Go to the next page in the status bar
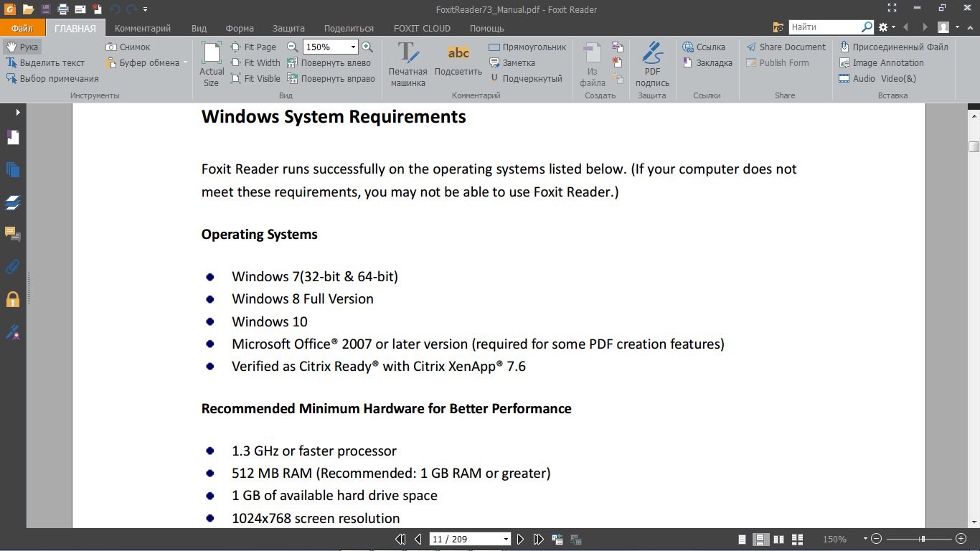This screenshot has width=980, height=551. [x=521, y=539]
